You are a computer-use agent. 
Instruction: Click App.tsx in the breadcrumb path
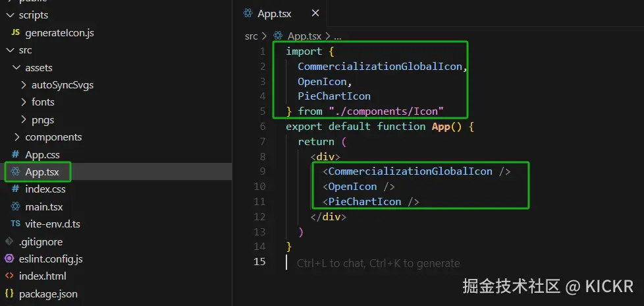304,36
